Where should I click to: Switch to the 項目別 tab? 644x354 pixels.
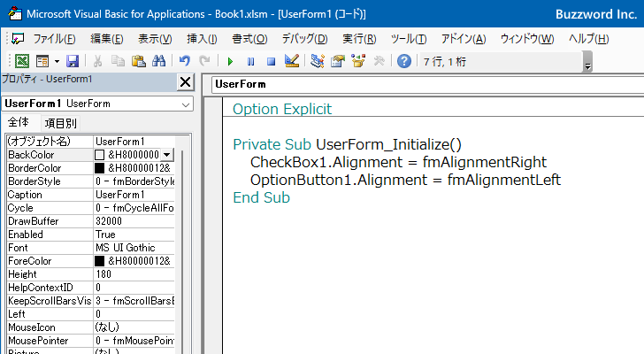[60, 123]
